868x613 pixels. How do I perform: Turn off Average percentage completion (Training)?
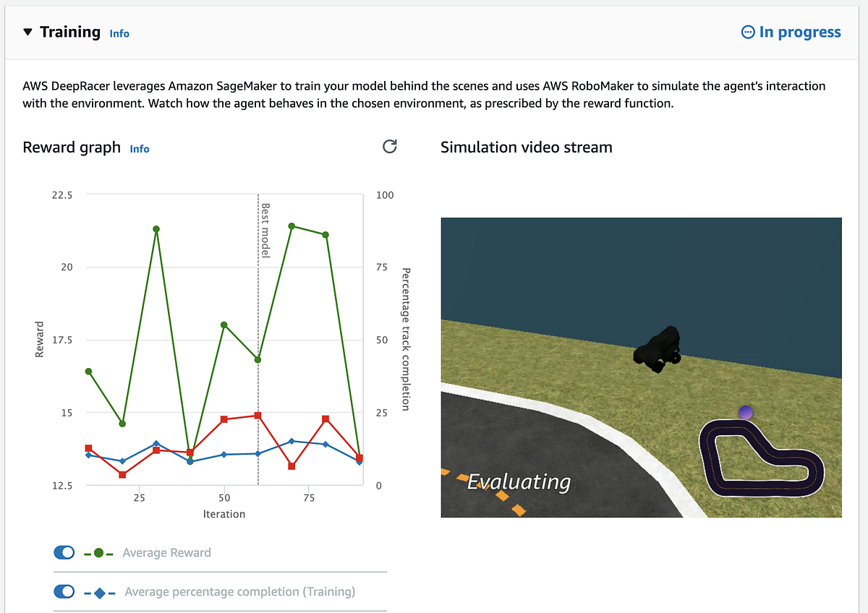pyautogui.click(x=64, y=591)
